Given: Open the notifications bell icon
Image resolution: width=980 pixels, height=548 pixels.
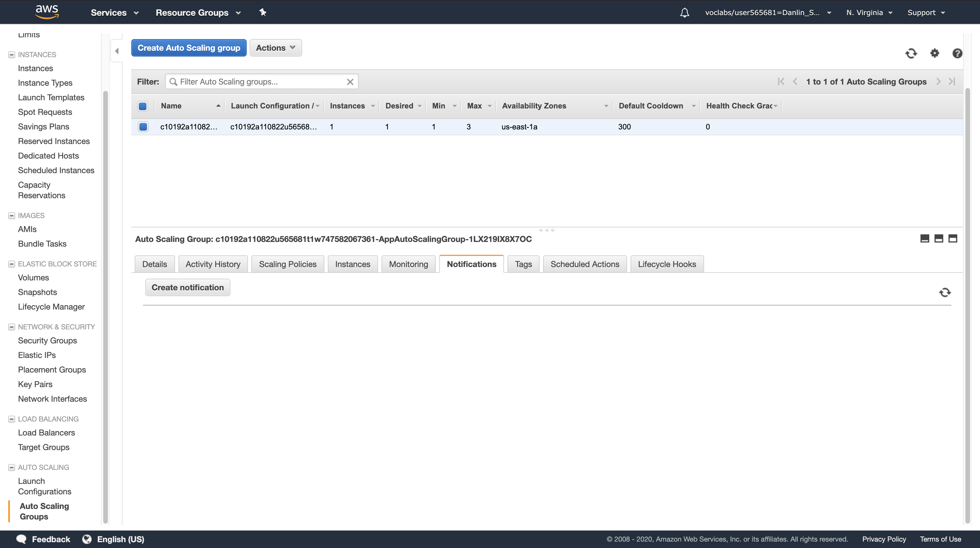Looking at the screenshot, I should click(x=685, y=13).
